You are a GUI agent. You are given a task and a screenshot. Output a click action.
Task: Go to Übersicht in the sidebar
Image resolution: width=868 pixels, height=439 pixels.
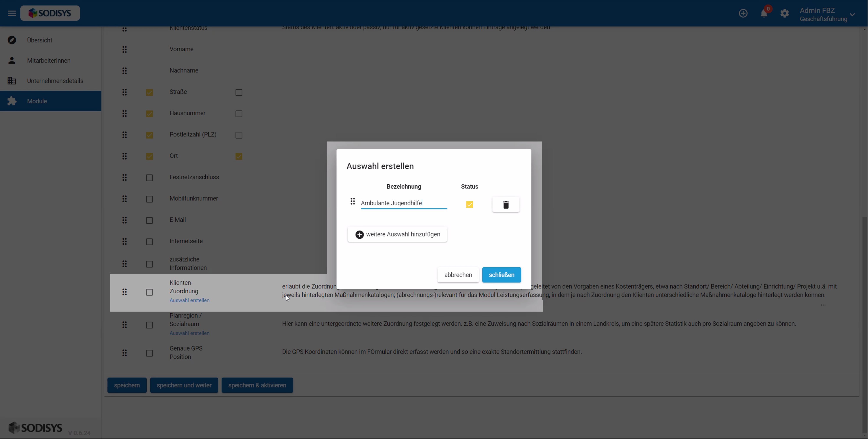coord(51,40)
